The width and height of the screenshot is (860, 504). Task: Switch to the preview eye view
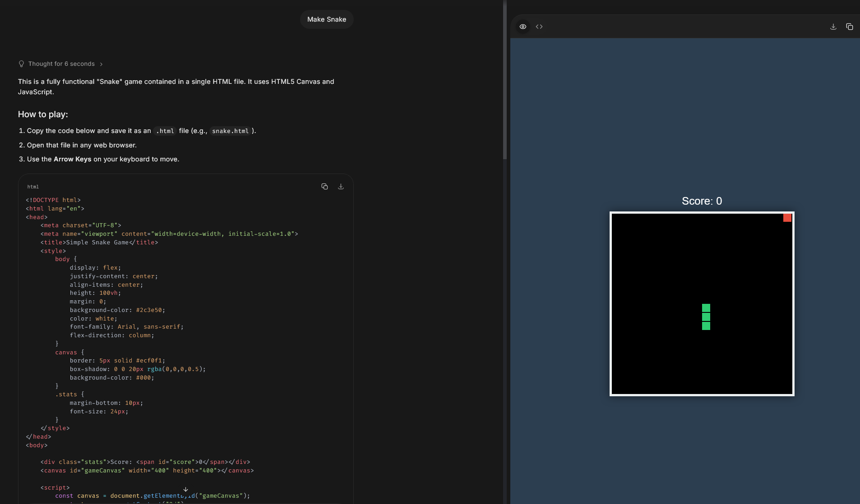(x=523, y=27)
